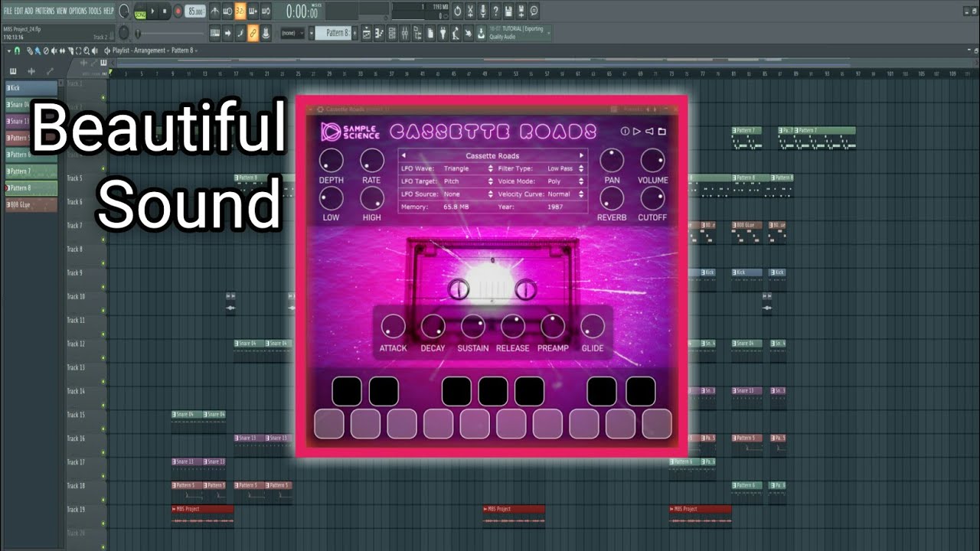Click the VOLUME knob in Cassette Roads
The height and width of the screenshot is (551, 980).
coord(652,161)
